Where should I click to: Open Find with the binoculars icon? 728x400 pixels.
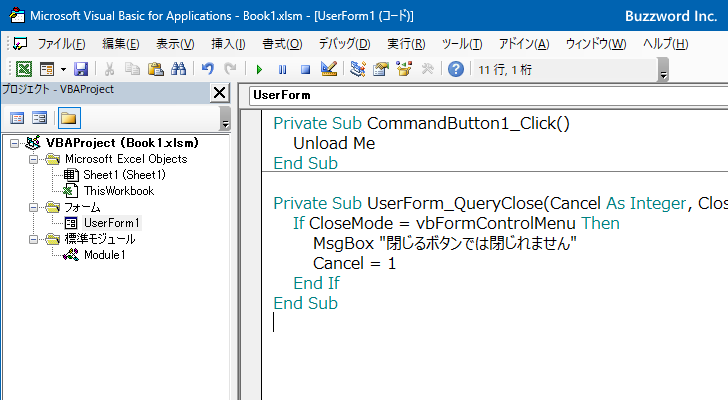[178, 69]
